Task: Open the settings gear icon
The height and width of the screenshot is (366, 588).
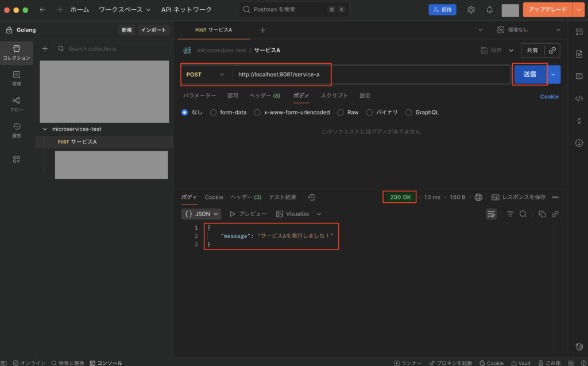Action: tap(471, 10)
